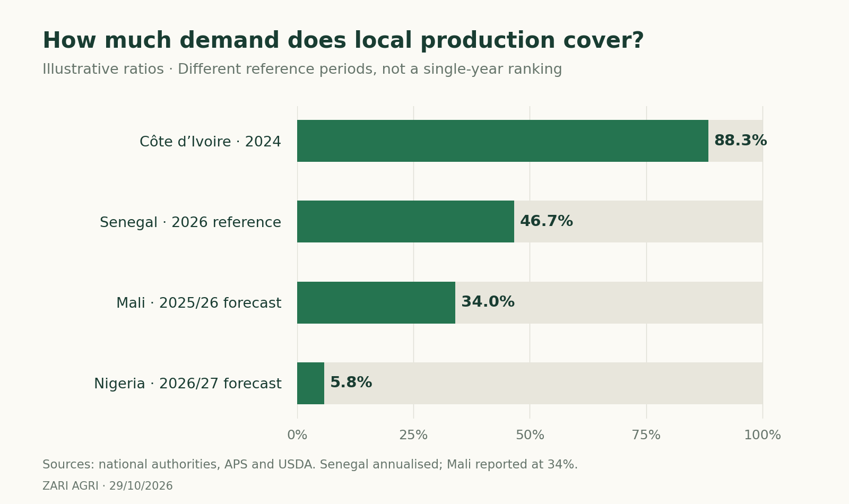849x504 pixels.
Task: Click the subtitle starting 'Illustrative ratios'
Action: coord(302,69)
